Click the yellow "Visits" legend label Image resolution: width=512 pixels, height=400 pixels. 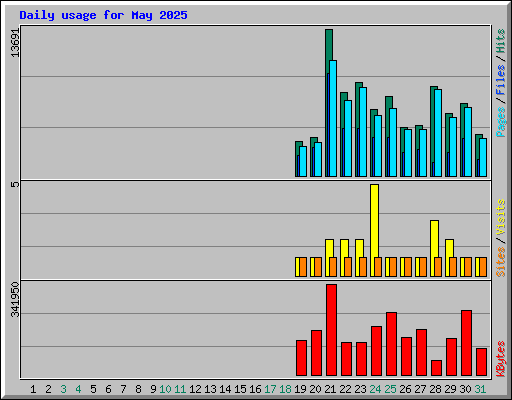[501, 217]
